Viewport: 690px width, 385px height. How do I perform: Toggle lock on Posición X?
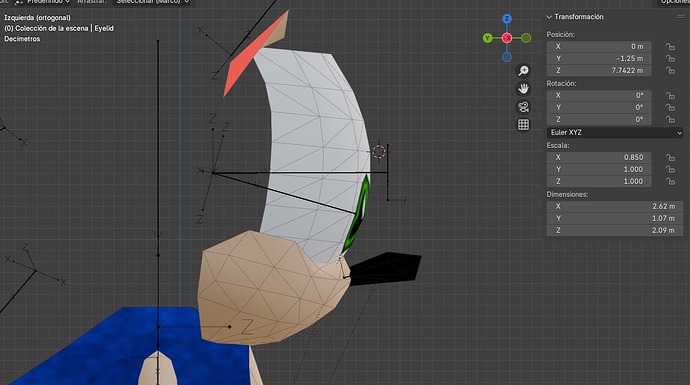(670, 46)
